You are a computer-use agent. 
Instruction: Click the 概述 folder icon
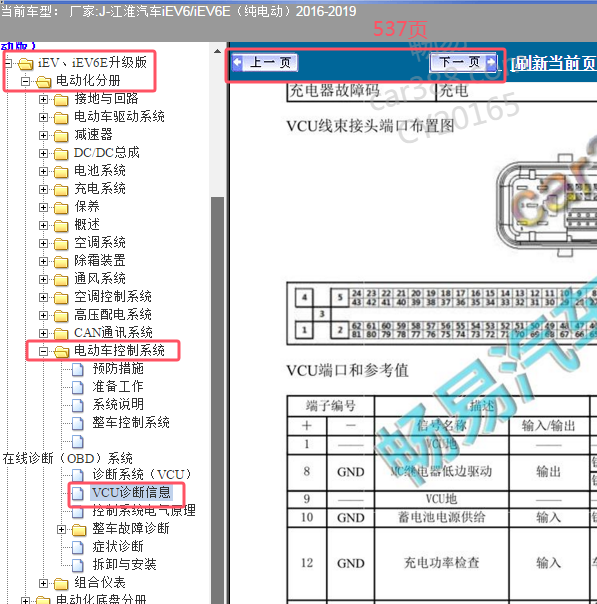pyautogui.click(x=61, y=226)
